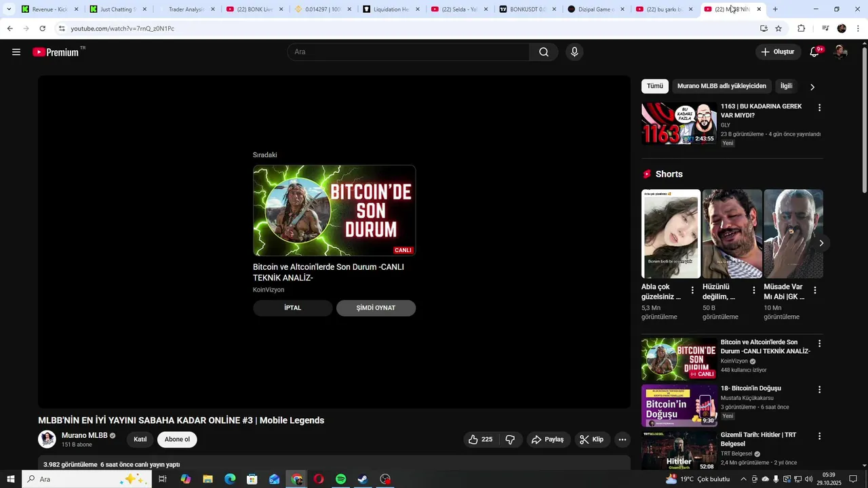Open File Explorer from the taskbar
This screenshot has height=488, width=868.
pyautogui.click(x=208, y=479)
